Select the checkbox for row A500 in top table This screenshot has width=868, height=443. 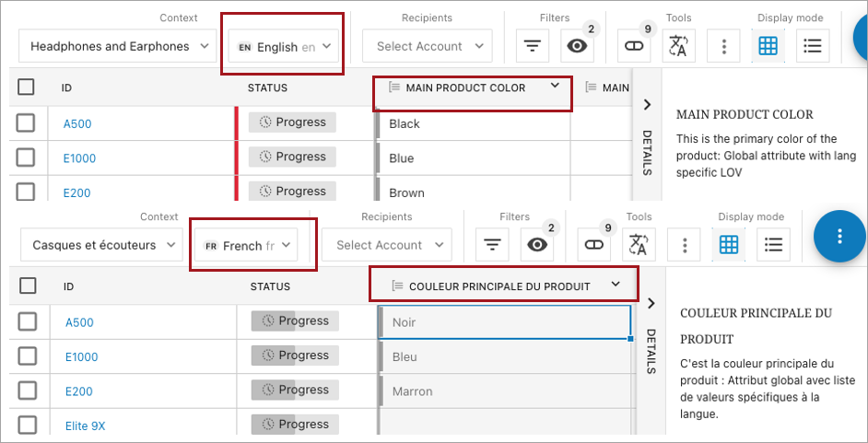(26, 122)
